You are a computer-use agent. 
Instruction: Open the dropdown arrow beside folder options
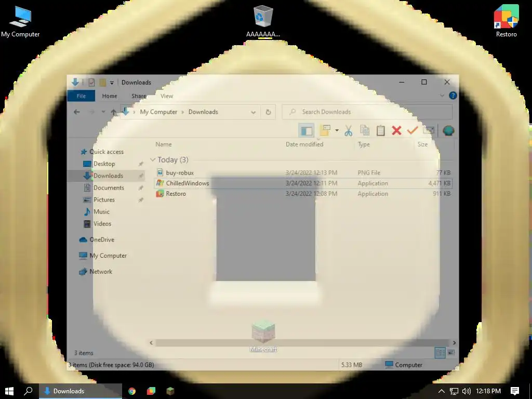pyautogui.click(x=337, y=130)
